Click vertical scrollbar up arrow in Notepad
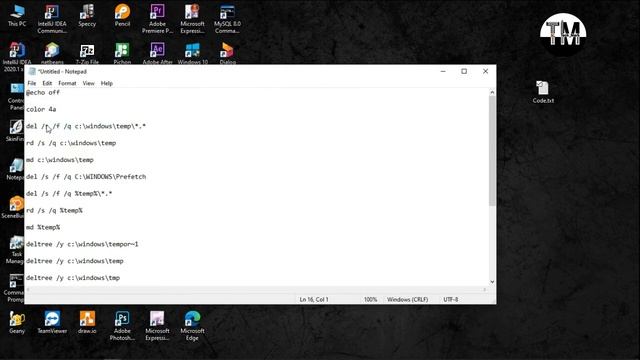 [492, 93]
